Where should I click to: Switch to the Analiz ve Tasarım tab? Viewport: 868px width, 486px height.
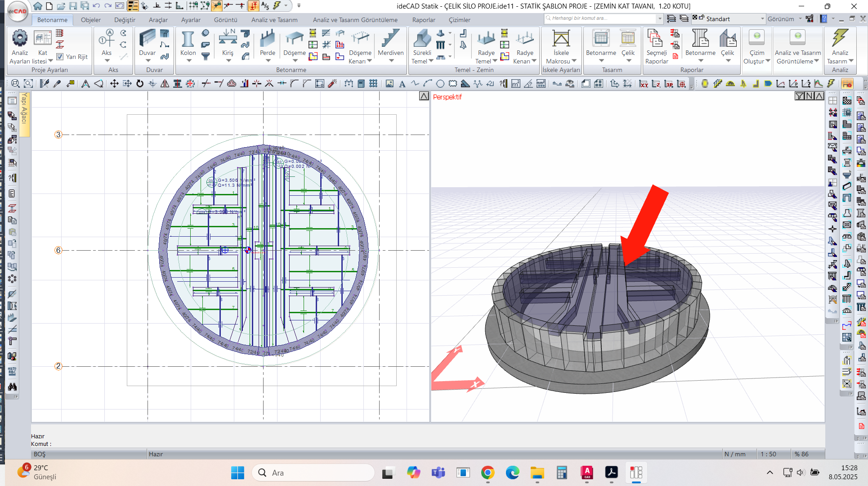coord(274,20)
